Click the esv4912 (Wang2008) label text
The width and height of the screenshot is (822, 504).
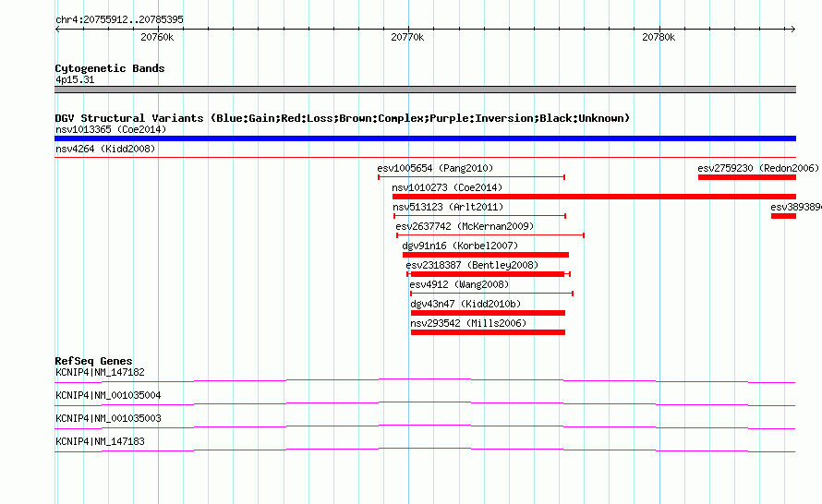pyautogui.click(x=459, y=284)
